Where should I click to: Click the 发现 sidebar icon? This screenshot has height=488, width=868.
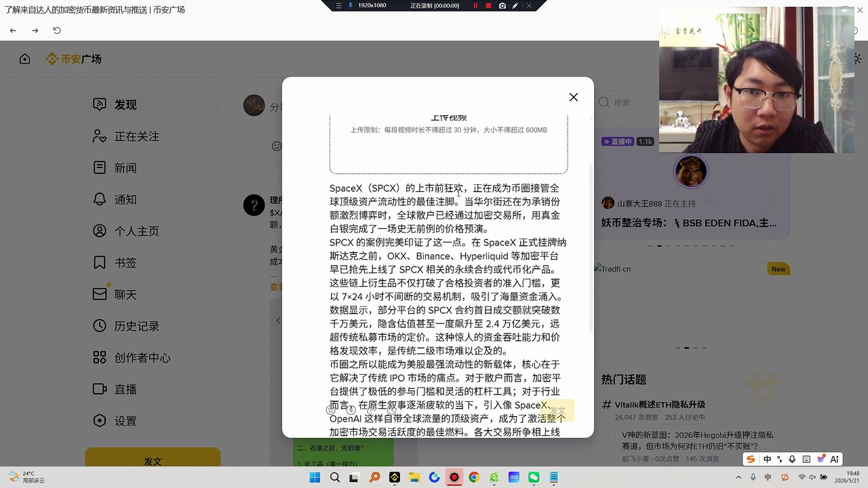pos(100,104)
